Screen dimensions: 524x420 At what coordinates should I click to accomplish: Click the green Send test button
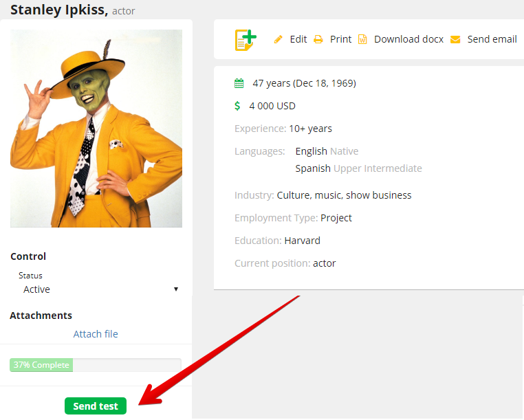point(96,406)
